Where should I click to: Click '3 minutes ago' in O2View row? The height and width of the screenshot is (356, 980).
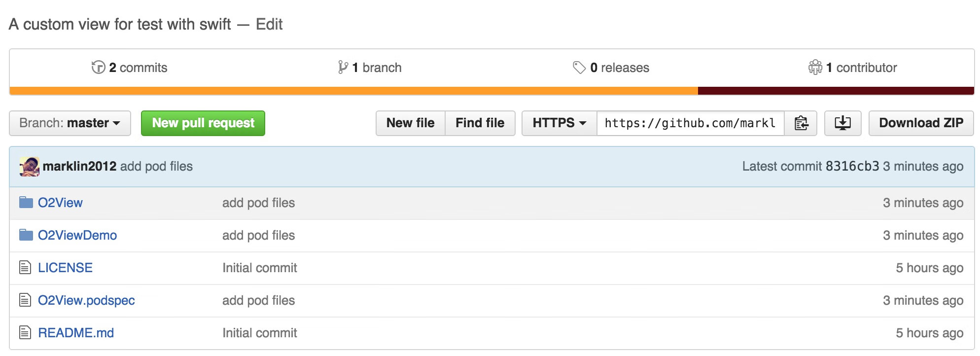pyautogui.click(x=923, y=203)
